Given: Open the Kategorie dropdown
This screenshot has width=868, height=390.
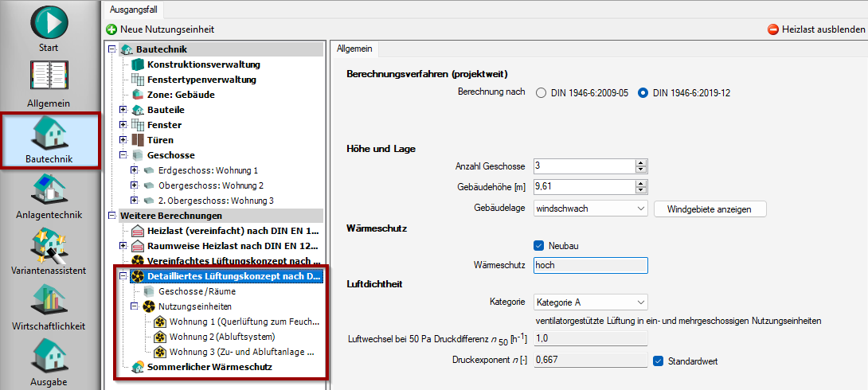Looking at the screenshot, I should 590,302.
